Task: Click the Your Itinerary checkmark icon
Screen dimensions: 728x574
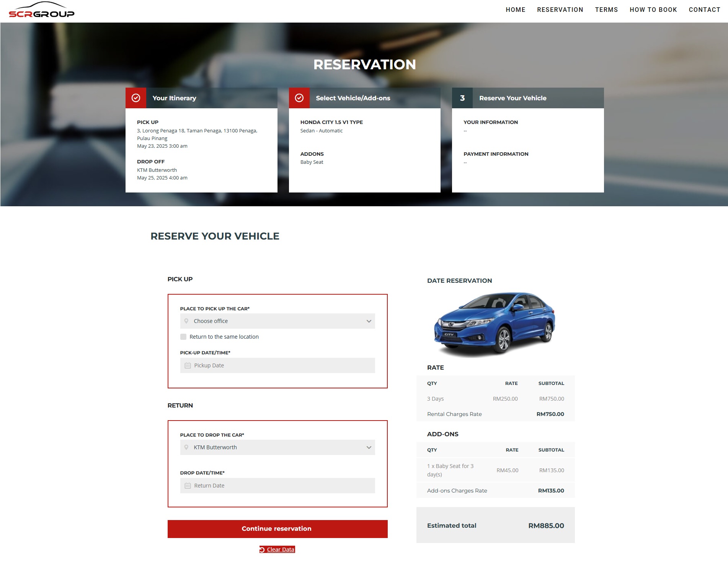Action: click(136, 98)
